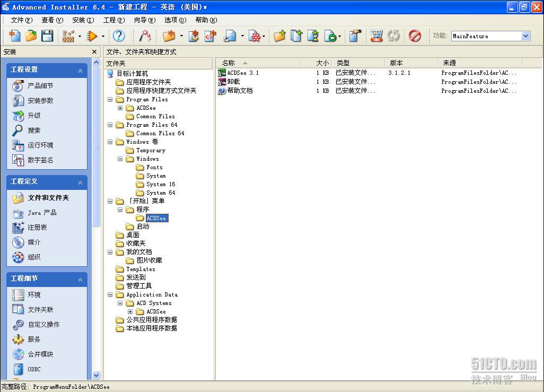This screenshot has width=544, height=392.
Task: Collapse the Windows 卷 tree node
Action: click(x=110, y=142)
